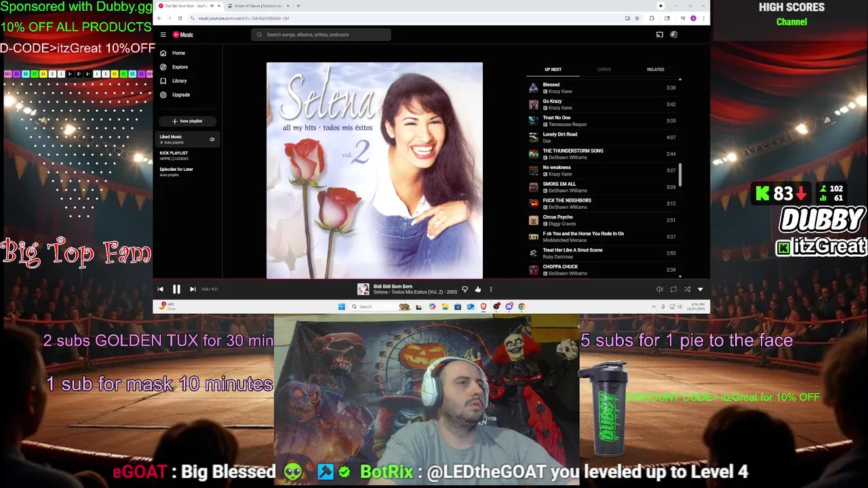Open the KICK PLAYLIST playlist
The height and width of the screenshot is (488, 868).
point(187,155)
